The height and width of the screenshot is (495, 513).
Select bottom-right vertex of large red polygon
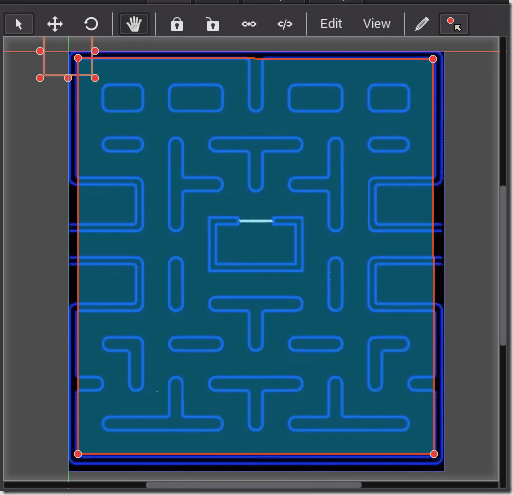(x=434, y=454)
